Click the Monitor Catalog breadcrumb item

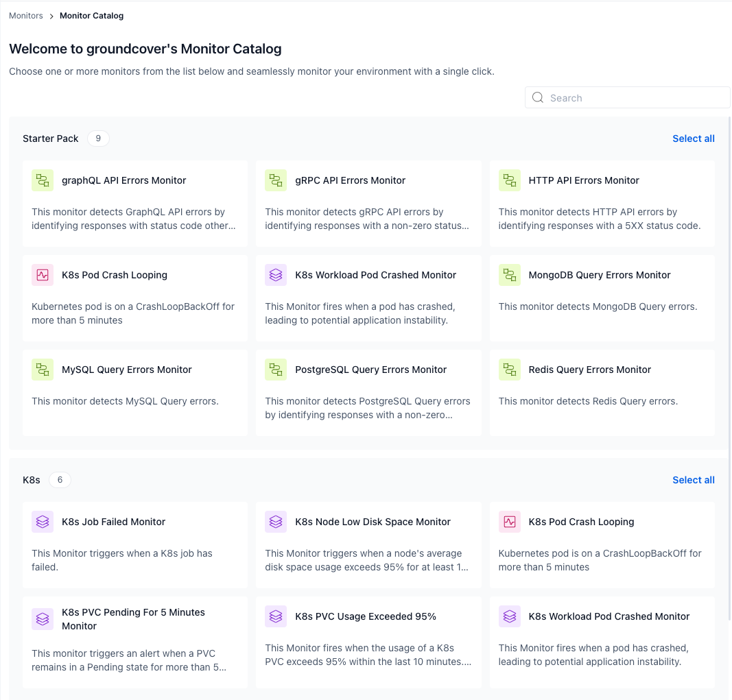pos(92,16)
